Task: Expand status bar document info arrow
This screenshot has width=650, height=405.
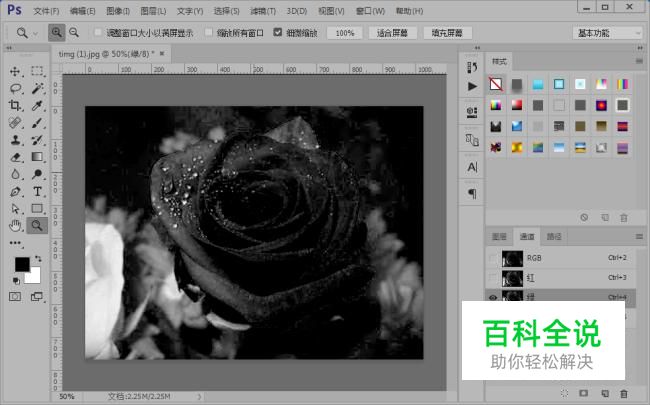Action: pos(199,396)
